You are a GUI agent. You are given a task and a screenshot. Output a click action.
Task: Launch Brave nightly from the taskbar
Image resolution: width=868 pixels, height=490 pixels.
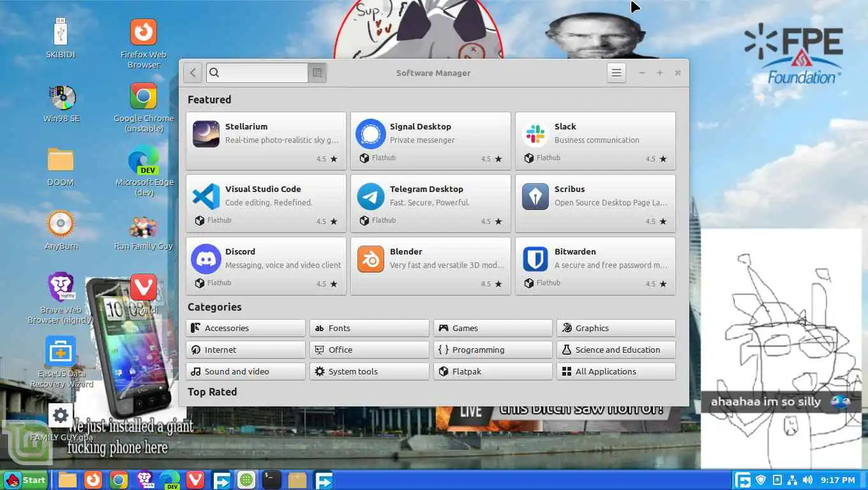tap(144, 480)
